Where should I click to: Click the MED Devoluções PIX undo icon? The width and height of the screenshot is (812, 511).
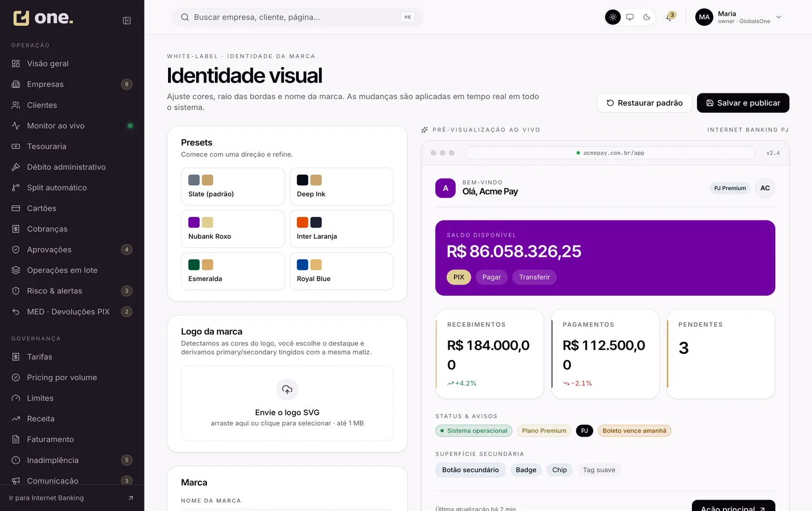[x=16, y=312]
